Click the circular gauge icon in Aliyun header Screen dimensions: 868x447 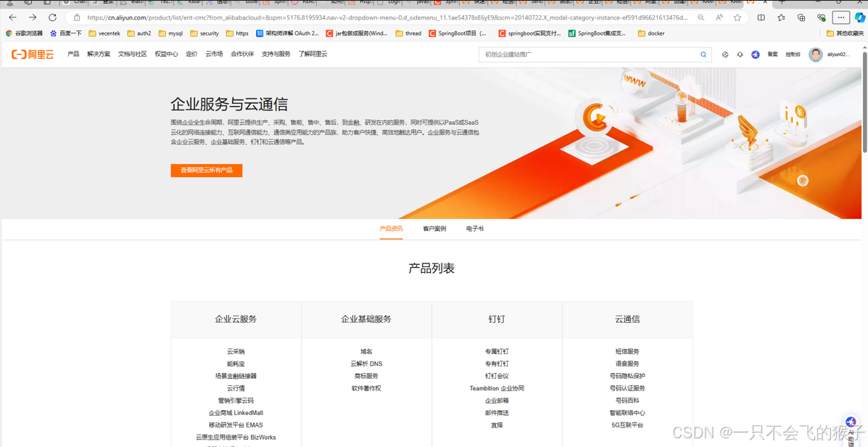click(725, 54)
